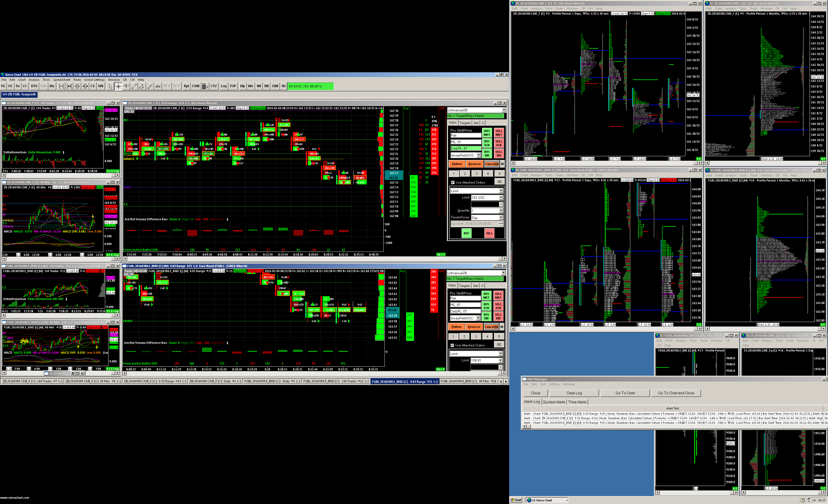This screenshot has height=504, width=828.
Task: Select the pointer cursor tool
Action: point(110,86)
